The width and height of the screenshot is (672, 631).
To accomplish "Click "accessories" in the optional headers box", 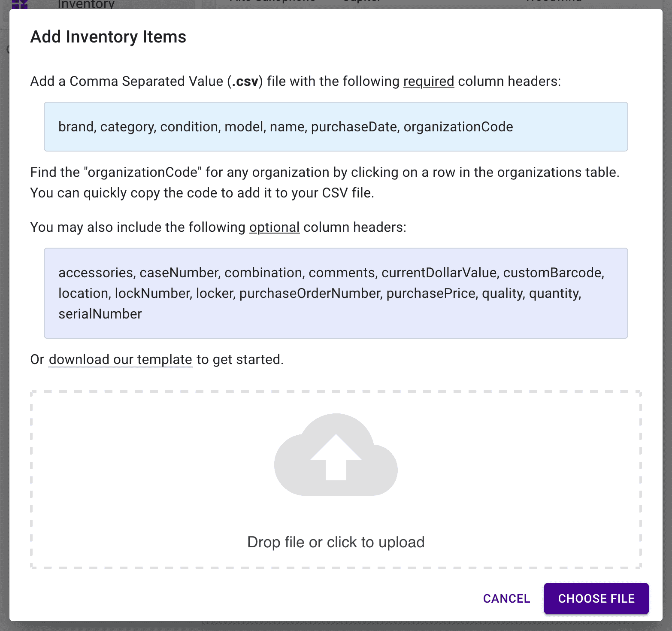I will pos(95,273).
